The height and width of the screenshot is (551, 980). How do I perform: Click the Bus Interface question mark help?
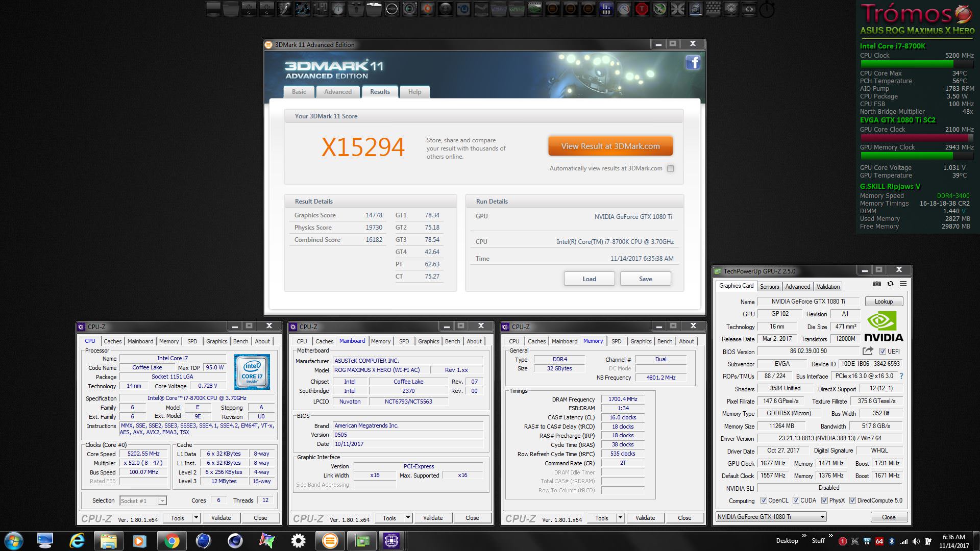pos(901,376)
